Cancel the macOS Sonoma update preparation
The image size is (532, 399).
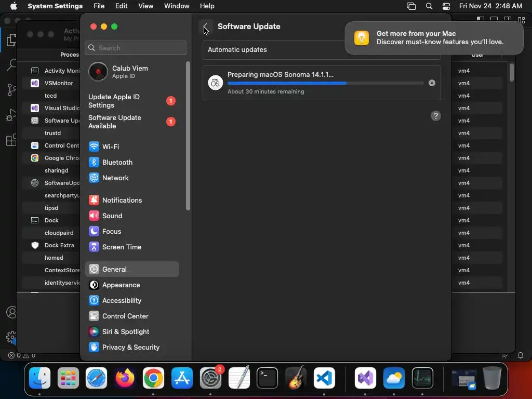[x=432, y=83]
